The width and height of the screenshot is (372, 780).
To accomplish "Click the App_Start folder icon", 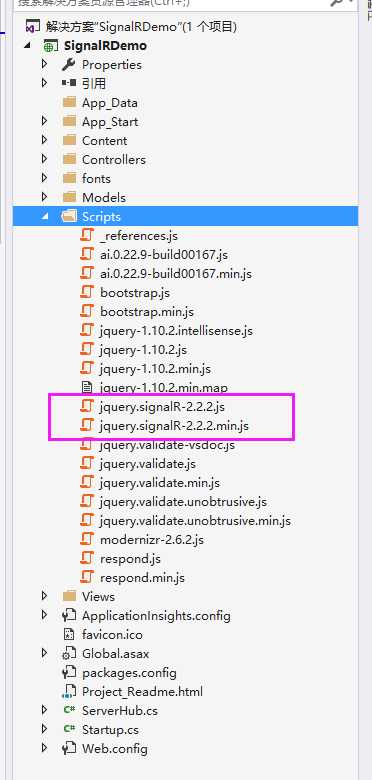I will coord(69,121).
